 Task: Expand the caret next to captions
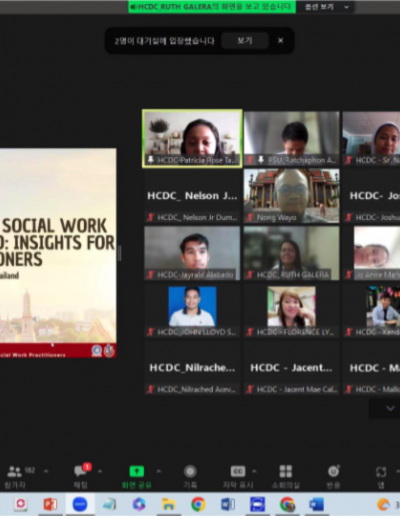tap(254, 471)
